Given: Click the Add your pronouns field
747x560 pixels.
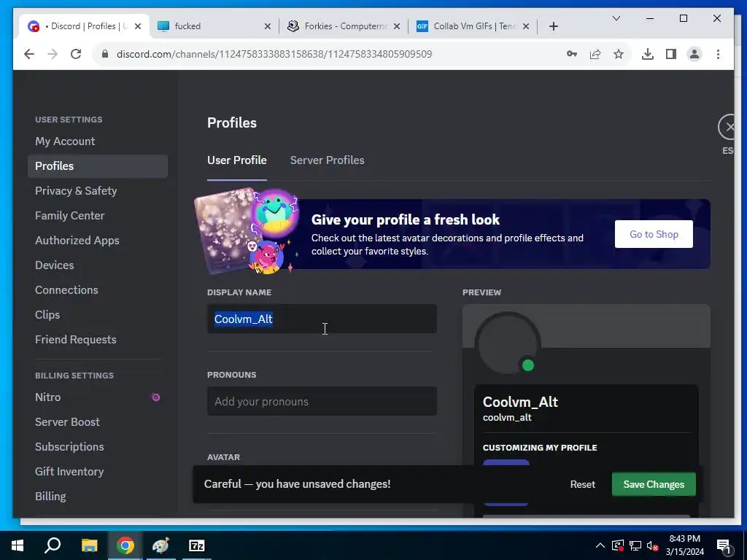Looking at the screenshot, I should click(x=322, y=402).
